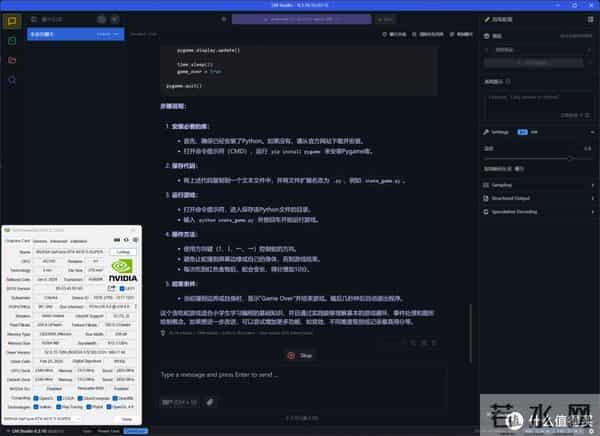Viewport: 600px width, 436px height.
Task: Click the wrench Settings icon
Action: tap(486, 132)
